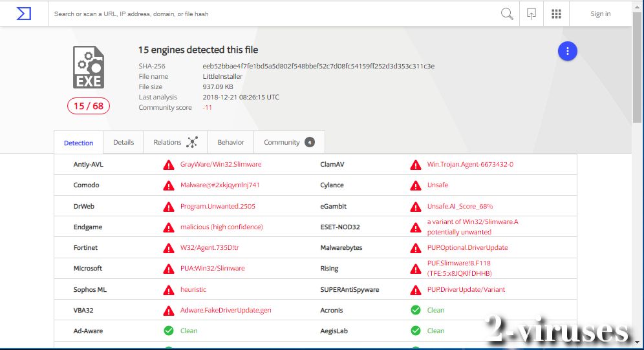
Task: Open the Relations graph icon
Action: pos(192,142)
